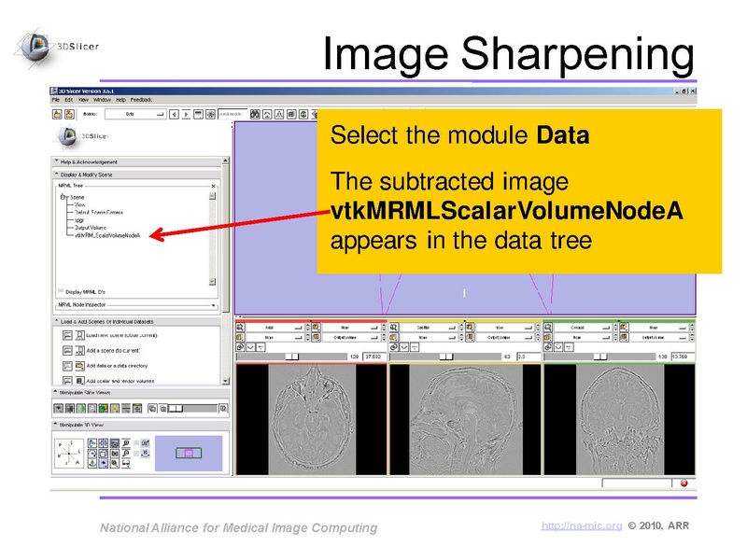This screenshot has height=560, width=747.
Task: Open the View menu
Action: 83,100
